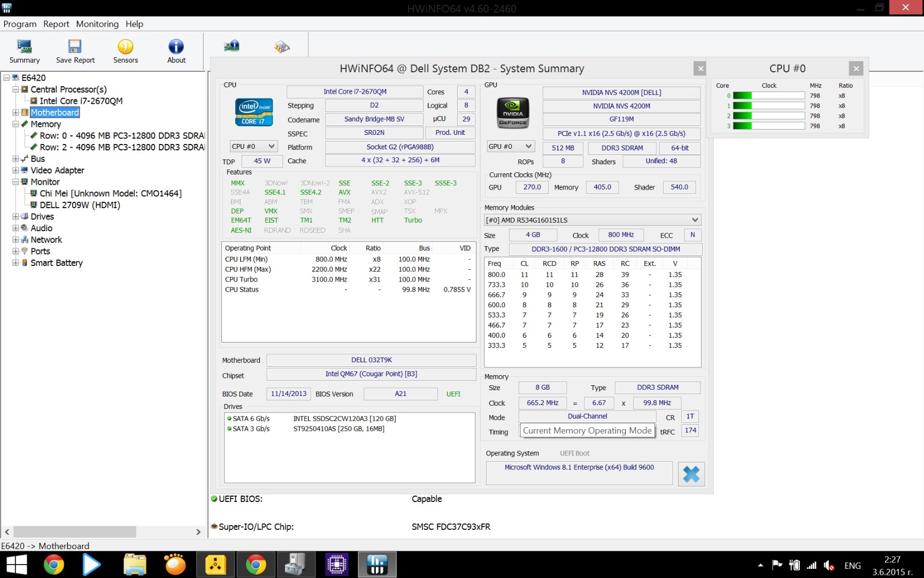The width and height of the screenshot is (924, 578).
Task: Select the Ports tree item
Action: (40, 252)
